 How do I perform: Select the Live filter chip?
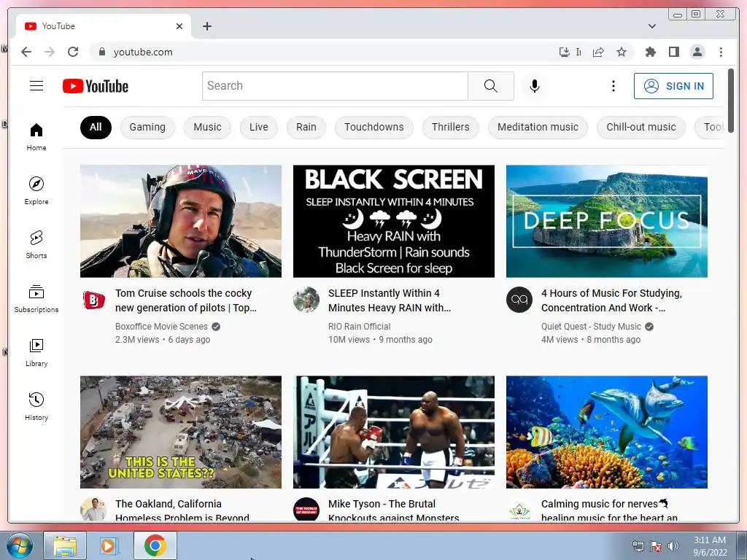pos(259,127)
